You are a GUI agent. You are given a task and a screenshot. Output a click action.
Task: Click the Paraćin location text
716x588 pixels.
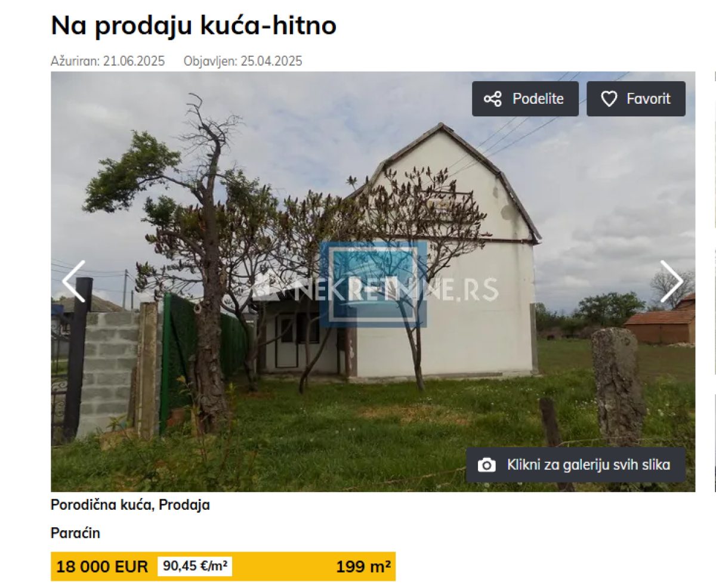click(x=75, y=533)
